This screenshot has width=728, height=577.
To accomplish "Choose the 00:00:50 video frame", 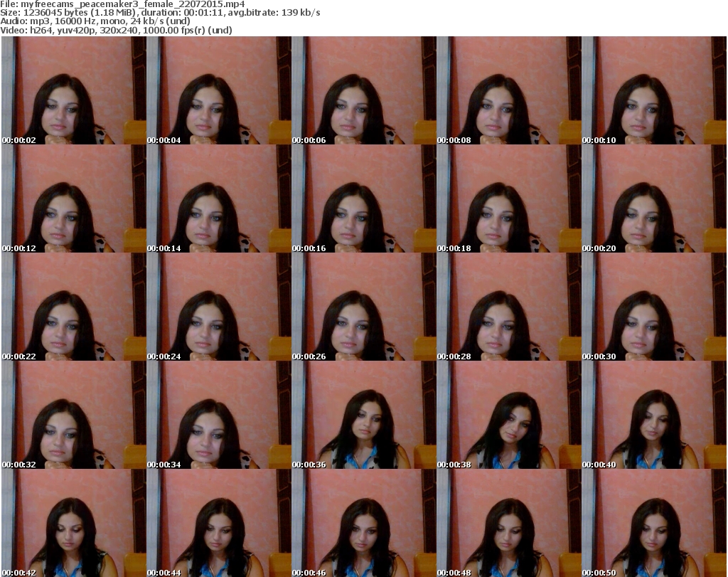I will tap(654, 523).
